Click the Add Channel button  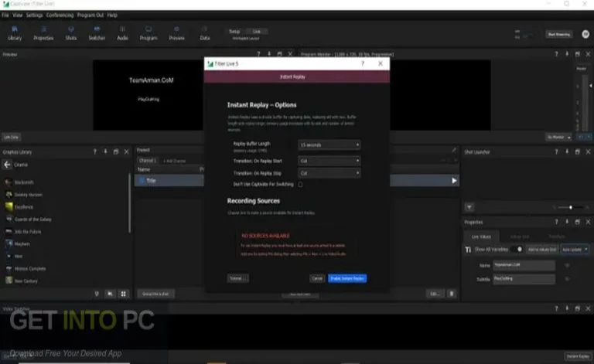174,161
